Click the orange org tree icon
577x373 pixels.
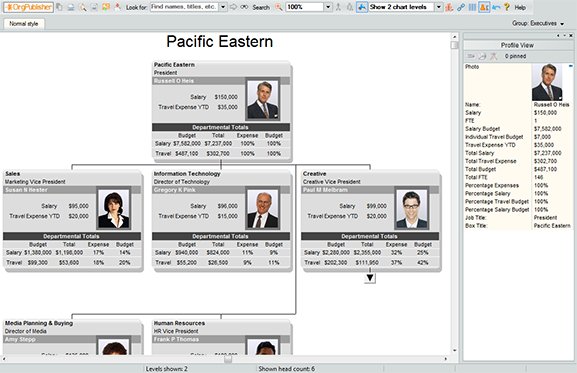pyautogui.click(x=449, y=7)
